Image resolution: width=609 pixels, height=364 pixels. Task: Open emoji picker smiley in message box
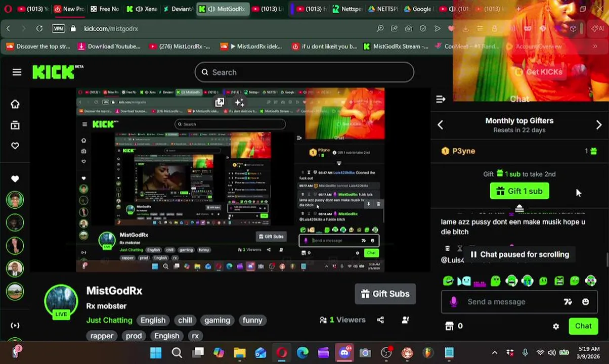click(x=585, y=302)
